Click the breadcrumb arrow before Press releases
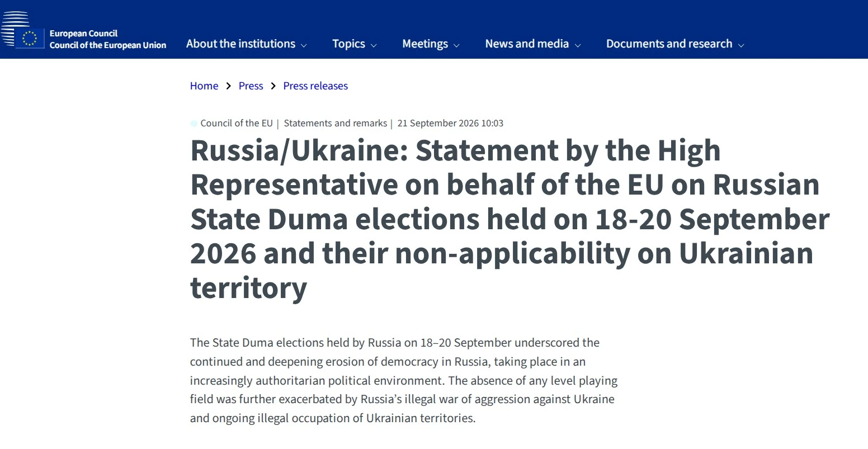 (273, 86)
